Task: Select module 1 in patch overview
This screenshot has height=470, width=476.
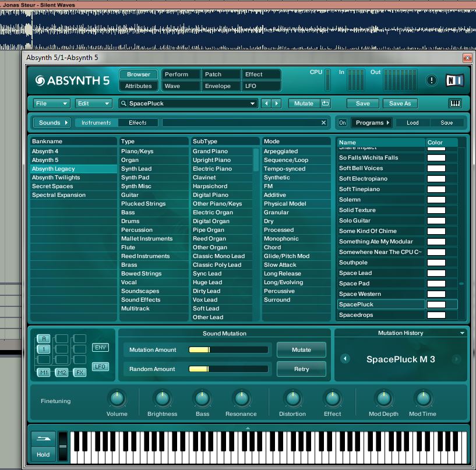Action: tap(44, 349)
